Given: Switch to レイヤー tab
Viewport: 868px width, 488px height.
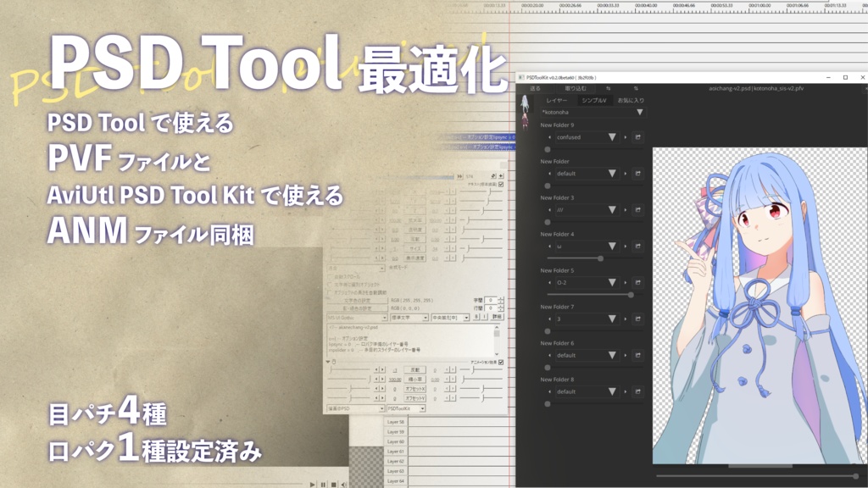Looking at the screenshot, I should pos(556,101).
